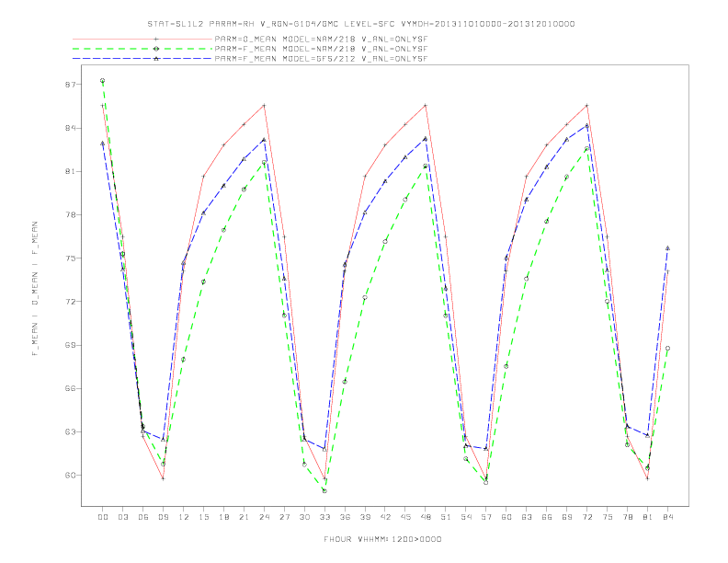
Task: Click y-axis tick value 75
Action: coord(70,259)
